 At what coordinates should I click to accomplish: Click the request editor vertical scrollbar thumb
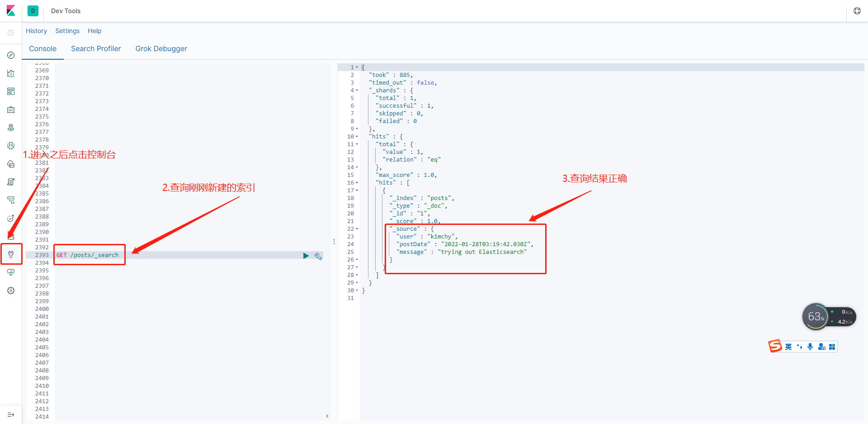coord(327,416)
